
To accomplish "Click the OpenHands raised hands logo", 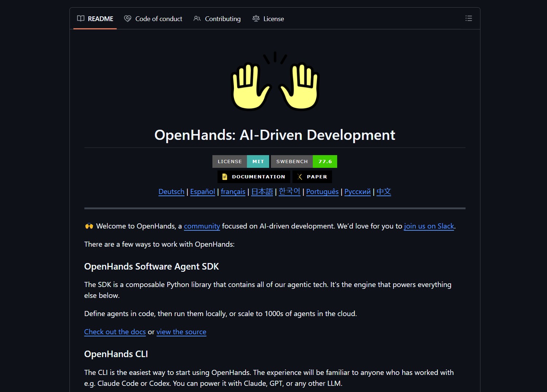I will [275, 82].
